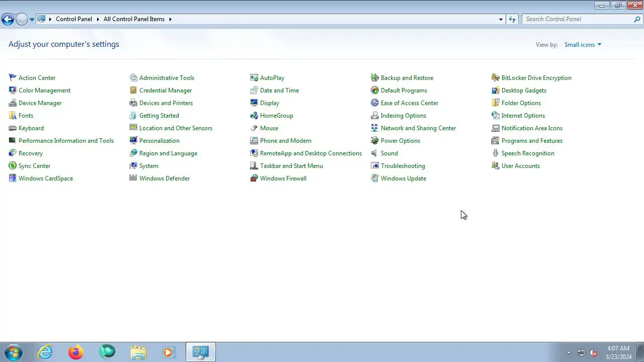Click the Refresh button beside address bar
Screen dimensions: 644x362
tap(512, 19)
